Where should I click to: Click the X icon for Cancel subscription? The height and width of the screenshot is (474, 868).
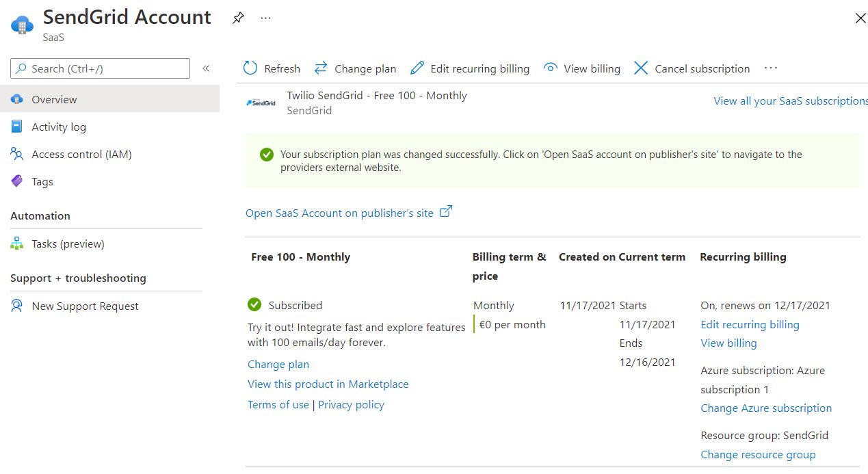640,68
